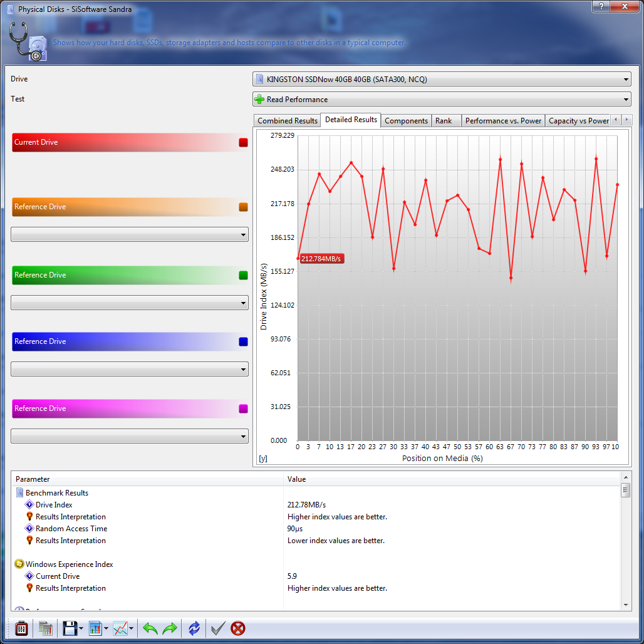This screenshot has width=644, height=644.
Task: Switch to the Combined Results tab
Action: coord(287,121)
